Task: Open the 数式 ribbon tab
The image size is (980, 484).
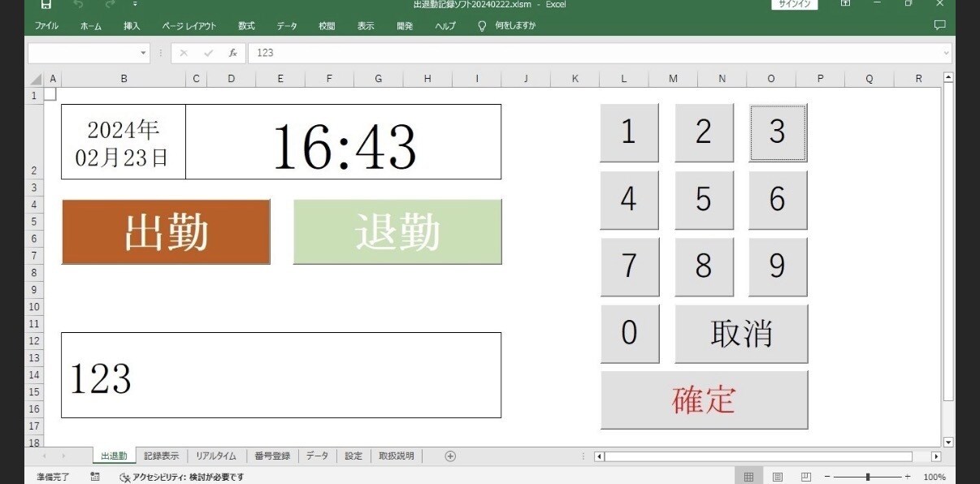Action: (246, 26)
